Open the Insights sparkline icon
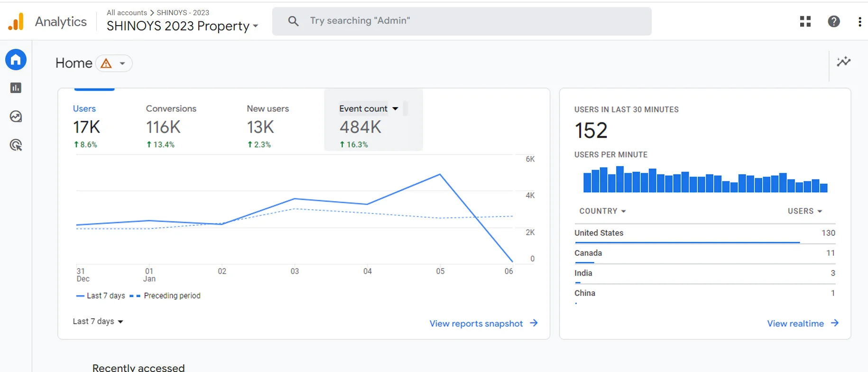 844,61
